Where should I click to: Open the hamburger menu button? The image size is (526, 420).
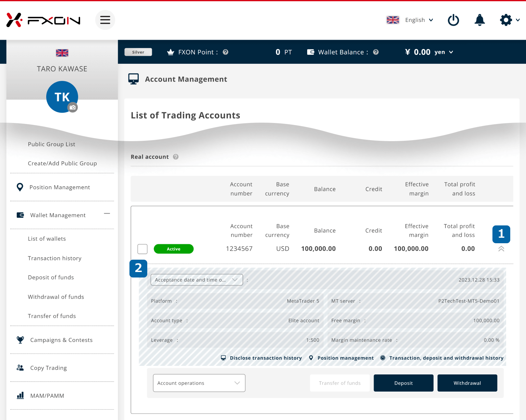pyautogui.click(x=105, y=20)
